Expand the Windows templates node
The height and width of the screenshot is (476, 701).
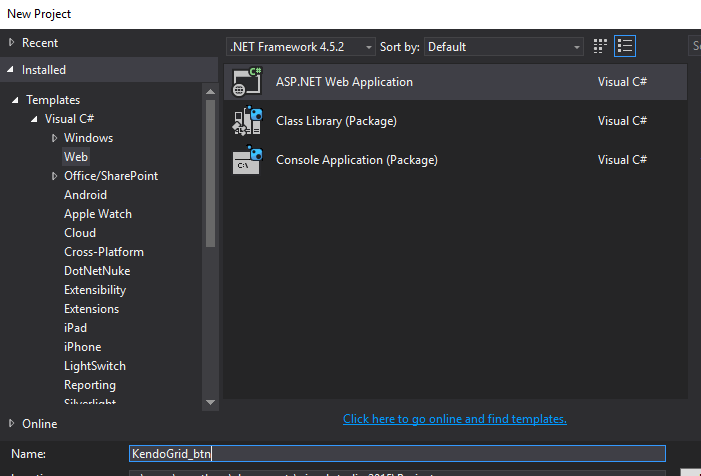coord(55,138)
